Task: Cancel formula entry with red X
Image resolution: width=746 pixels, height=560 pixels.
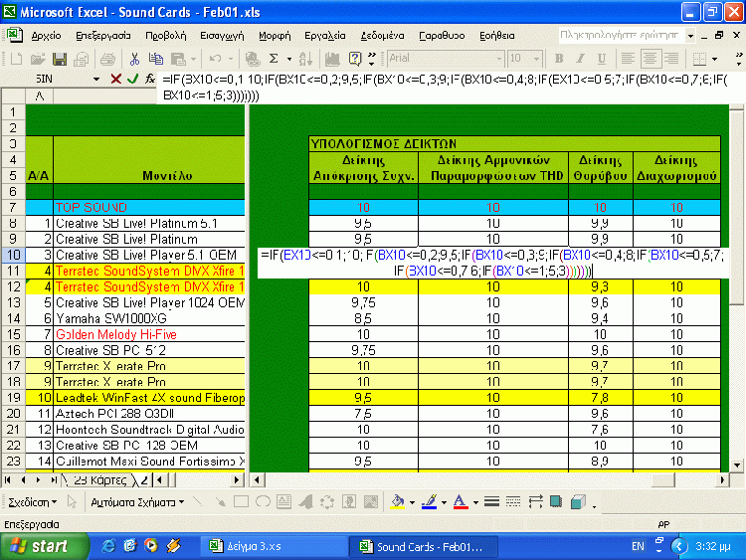Action: 115,79
